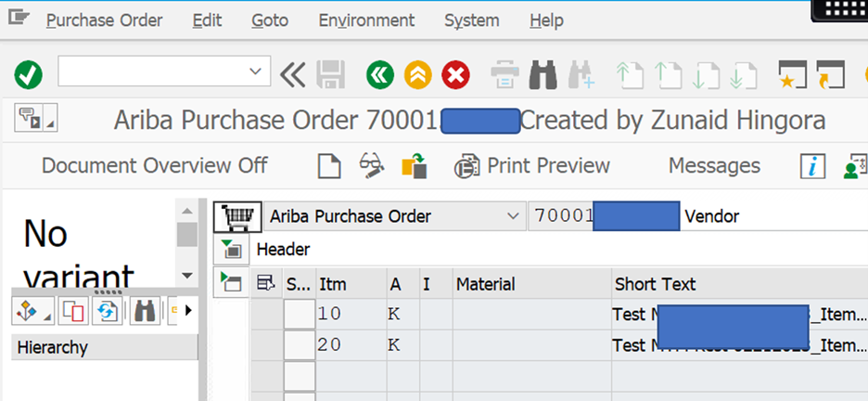Viewport: 868px width, 401px height.
Task: Click the change breakdown icon in overview
Action: pos(72,311)
